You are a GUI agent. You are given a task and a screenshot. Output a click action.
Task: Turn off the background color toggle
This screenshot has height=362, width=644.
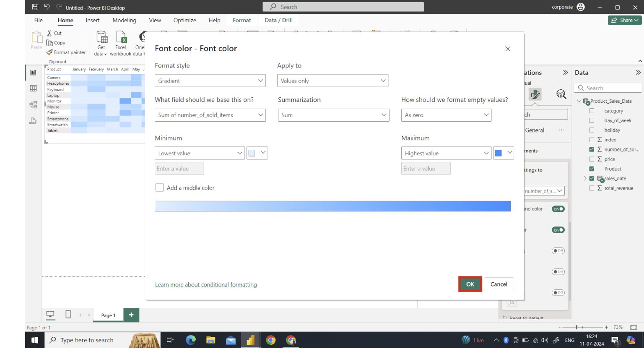[558, 208]
